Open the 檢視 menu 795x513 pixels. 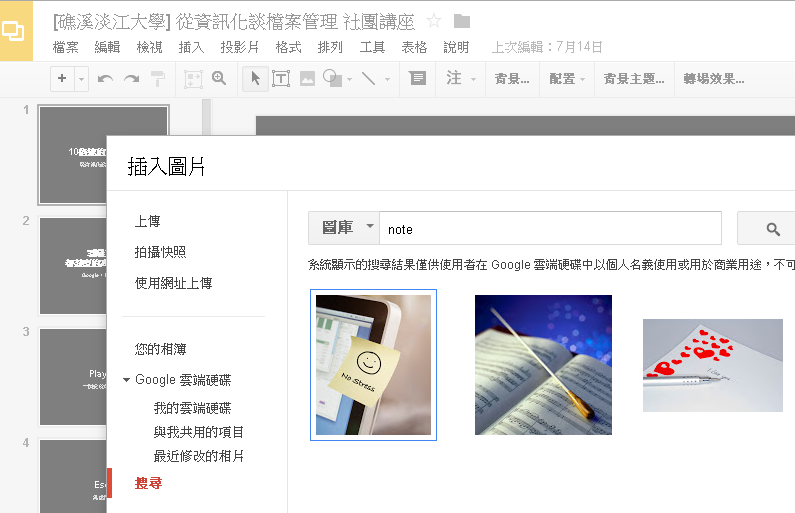150,47
